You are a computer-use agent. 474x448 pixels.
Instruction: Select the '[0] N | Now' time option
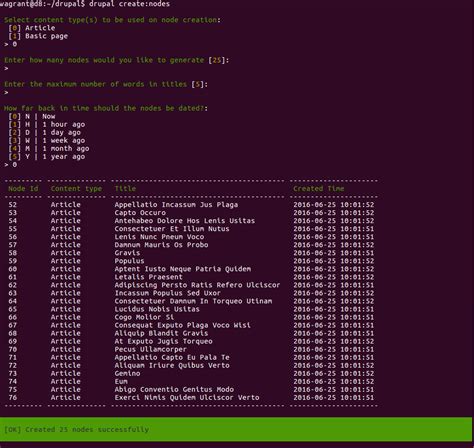(32, 116)
